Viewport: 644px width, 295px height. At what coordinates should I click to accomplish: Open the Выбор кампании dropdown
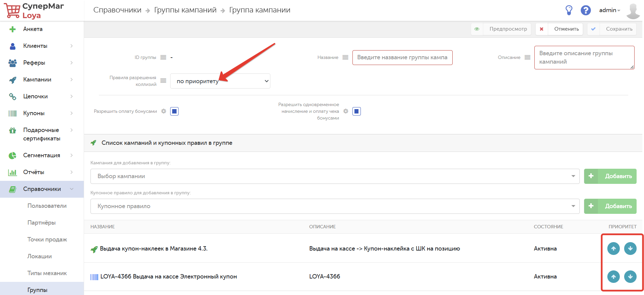335,176
